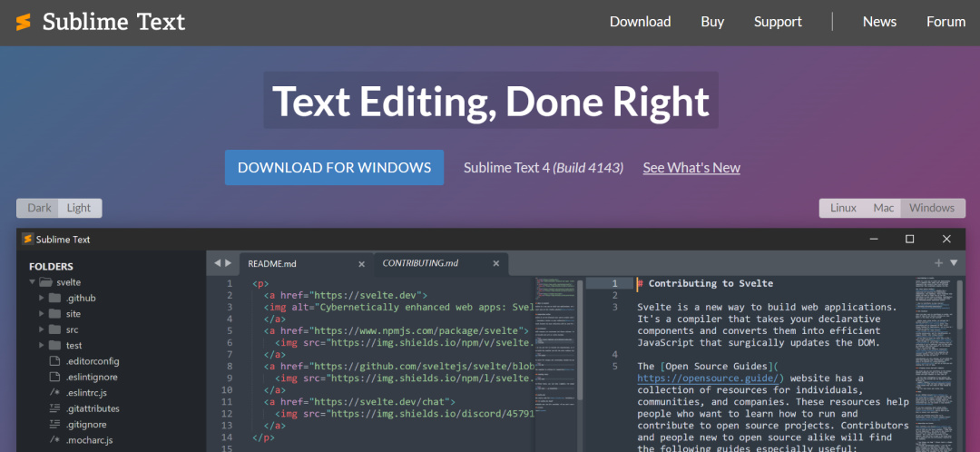This screenshot has height=452, width=980.
Task: Expand the .github folder
Action: pyautogui.click(x=42, y=299)
